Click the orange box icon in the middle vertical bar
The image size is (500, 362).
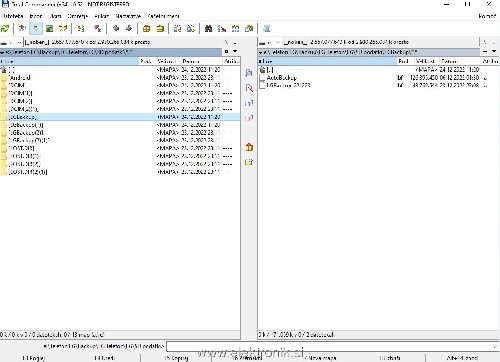click(249, 147)
